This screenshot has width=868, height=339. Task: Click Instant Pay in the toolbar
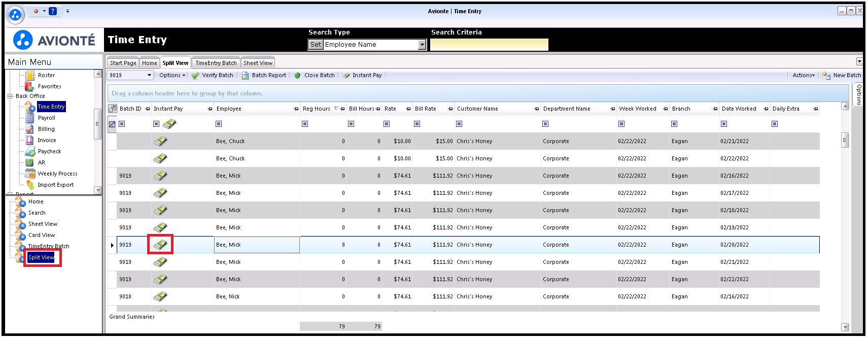pyautogui.click(x=362, y=75)
